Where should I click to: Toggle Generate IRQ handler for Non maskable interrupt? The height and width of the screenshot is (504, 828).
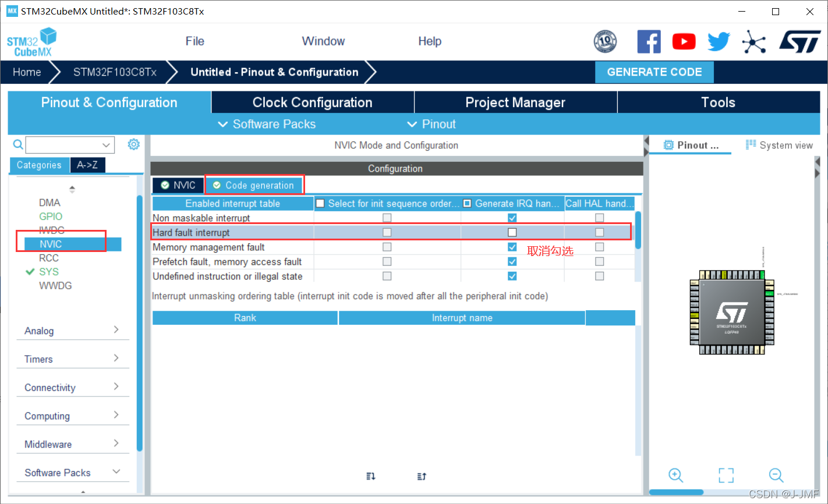coord(512,218)
